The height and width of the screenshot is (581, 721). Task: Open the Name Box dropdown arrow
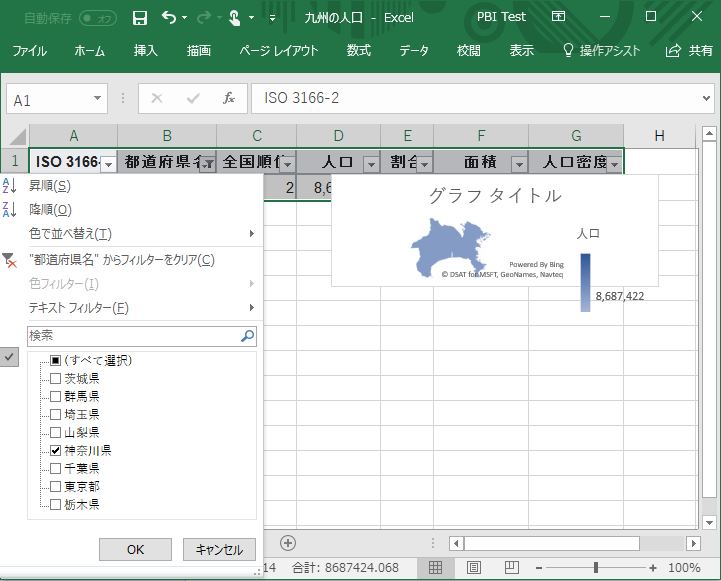[x=98, y=99]
